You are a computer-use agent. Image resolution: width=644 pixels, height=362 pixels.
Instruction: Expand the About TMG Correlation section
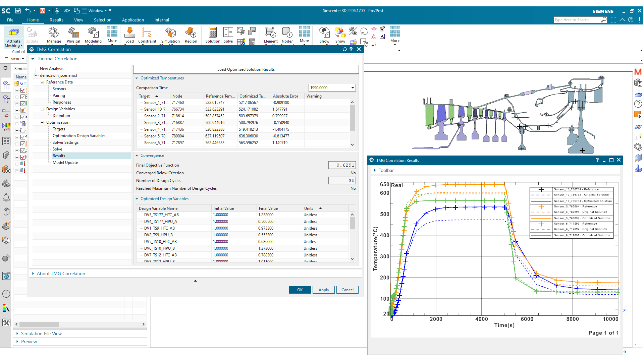[33, 274]
